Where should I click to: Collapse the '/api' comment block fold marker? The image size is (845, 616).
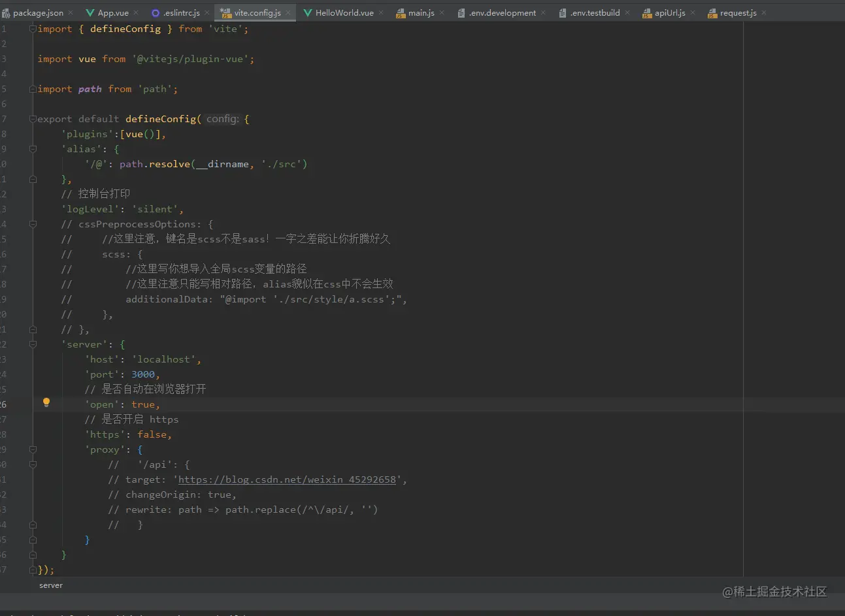(x=33, y=464)
